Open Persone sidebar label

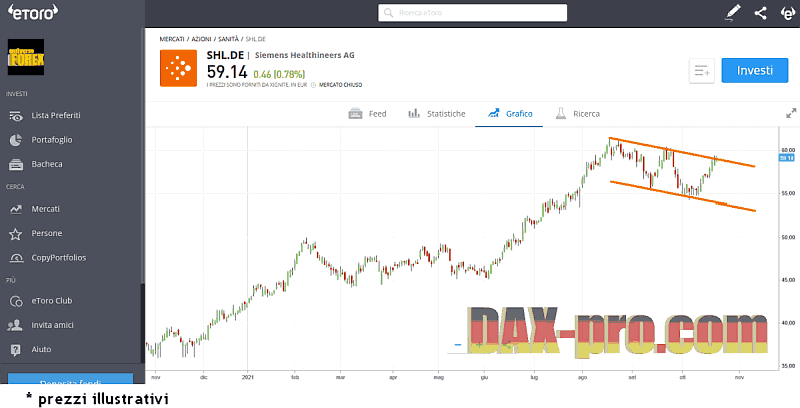click(46, 234)
